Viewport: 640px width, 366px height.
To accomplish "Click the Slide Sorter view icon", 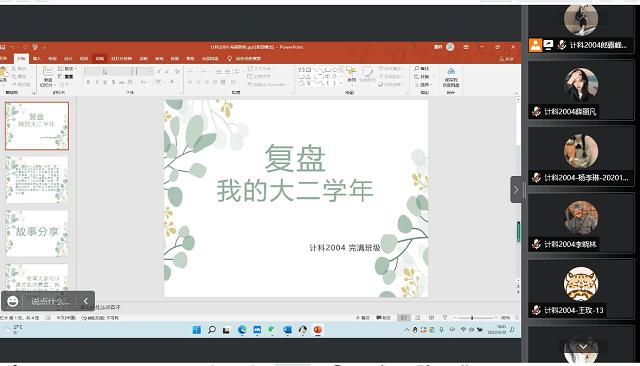I will (418, 317).
